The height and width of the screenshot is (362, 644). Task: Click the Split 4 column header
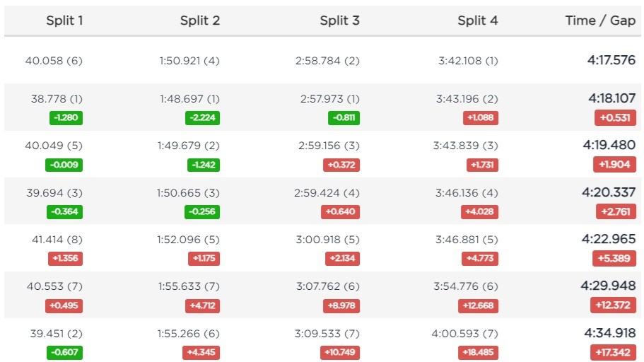478,20
